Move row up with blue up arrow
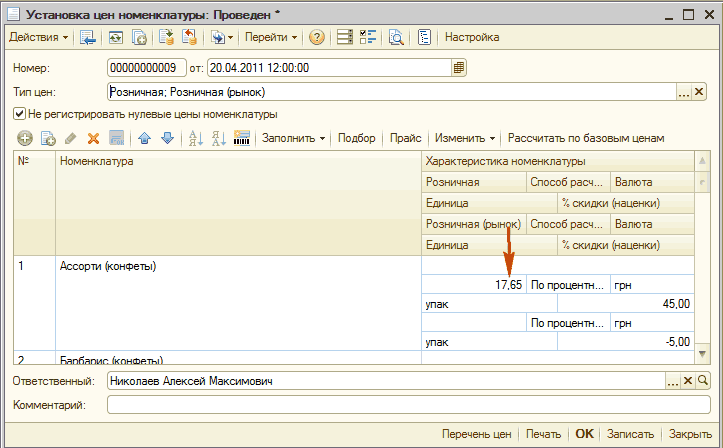This screenshot has height=448, width=723. tap(144, 138)
